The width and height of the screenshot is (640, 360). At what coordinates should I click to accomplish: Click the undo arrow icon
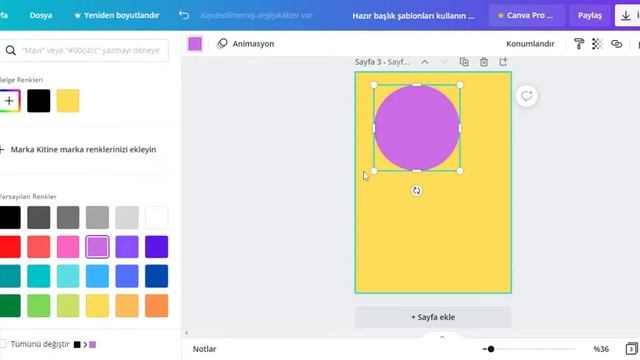point(184,16)
